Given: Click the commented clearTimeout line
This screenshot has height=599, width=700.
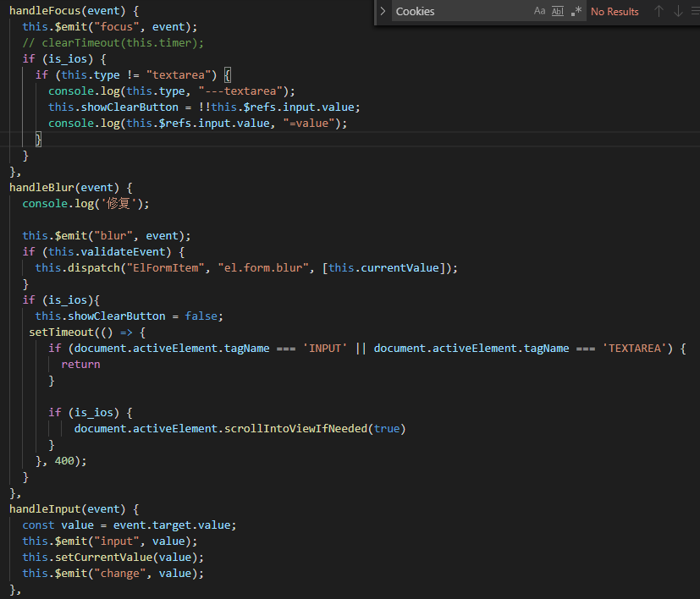Looking at the screenshot, I should tap(113, 42).
